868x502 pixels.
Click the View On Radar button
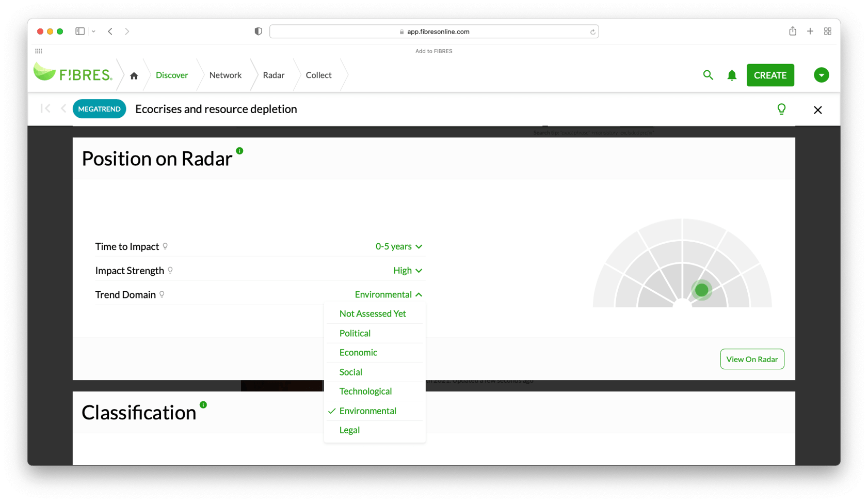click(x=752, y=359)
